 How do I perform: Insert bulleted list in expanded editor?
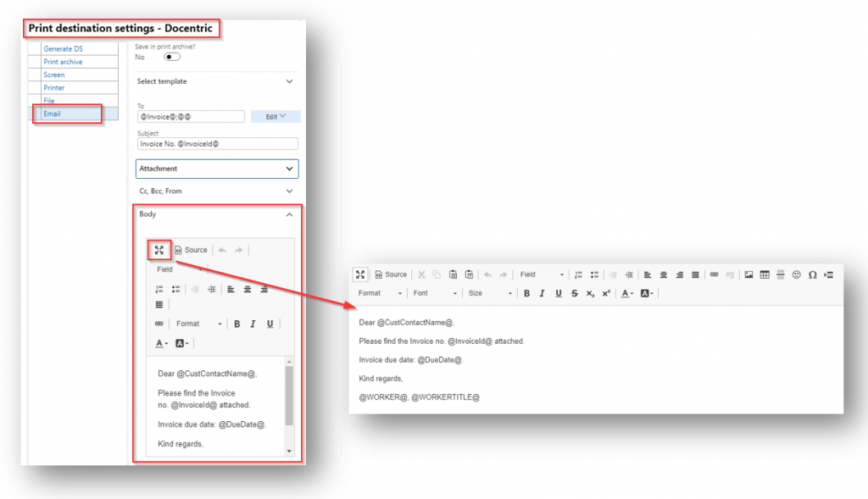594,274
